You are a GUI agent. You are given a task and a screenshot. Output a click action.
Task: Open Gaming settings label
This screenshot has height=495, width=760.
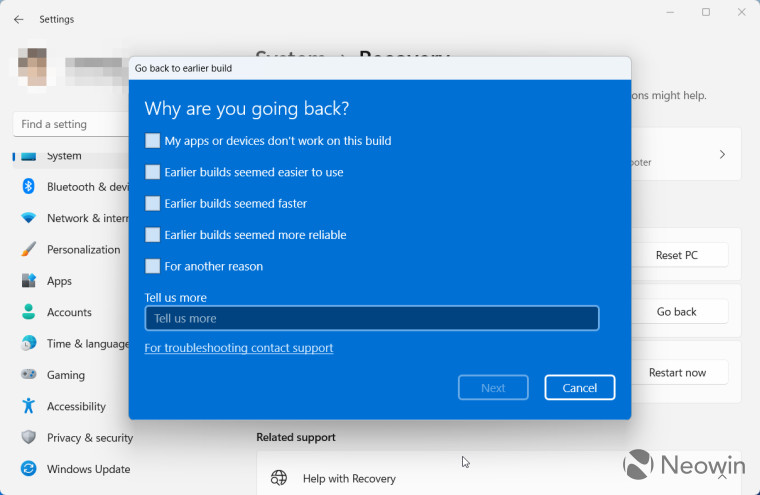(66, 375)
